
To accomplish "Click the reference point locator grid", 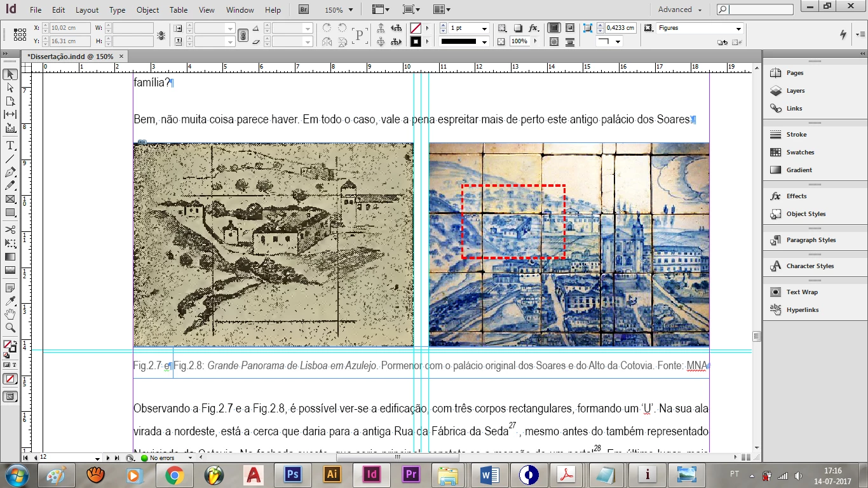I will (20, 34).
